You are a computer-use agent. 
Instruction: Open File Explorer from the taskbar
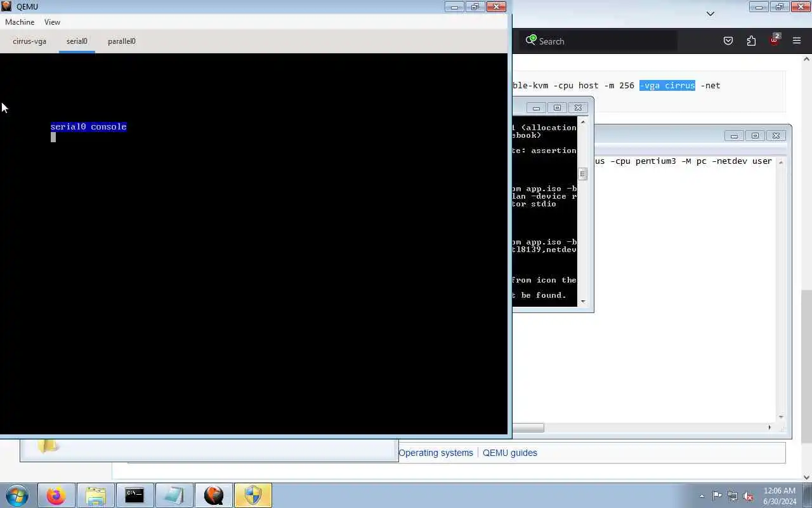(x=95, y=495)
